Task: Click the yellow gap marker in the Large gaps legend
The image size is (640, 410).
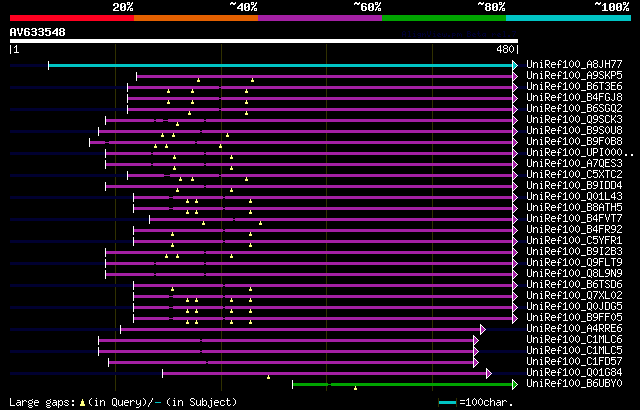Action: (82, 403)
